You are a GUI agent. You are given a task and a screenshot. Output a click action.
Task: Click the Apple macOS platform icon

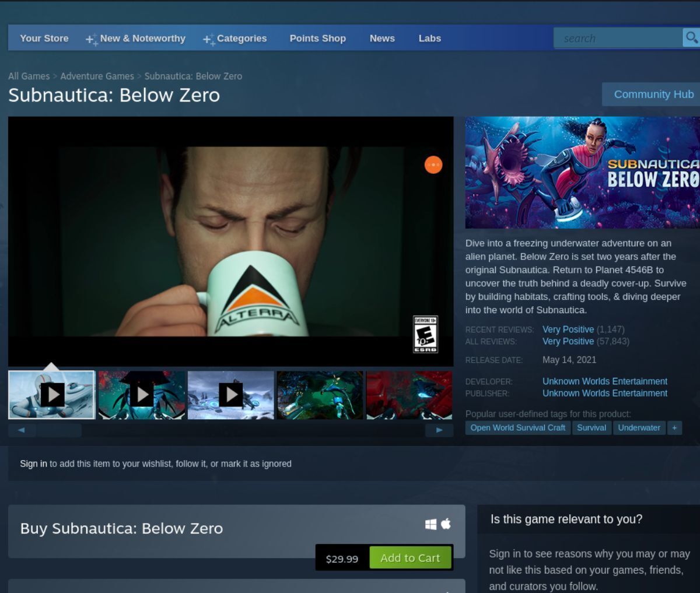pos(446,523)
